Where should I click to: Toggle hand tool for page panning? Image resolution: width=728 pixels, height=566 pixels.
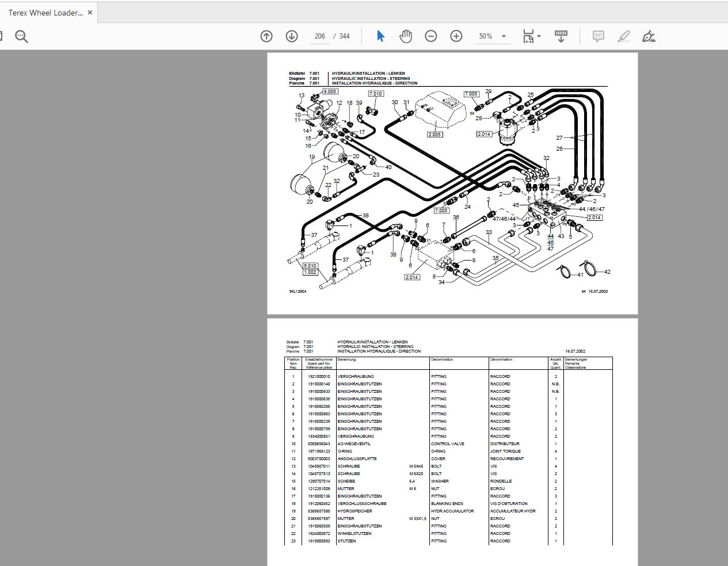pos(405,36)
